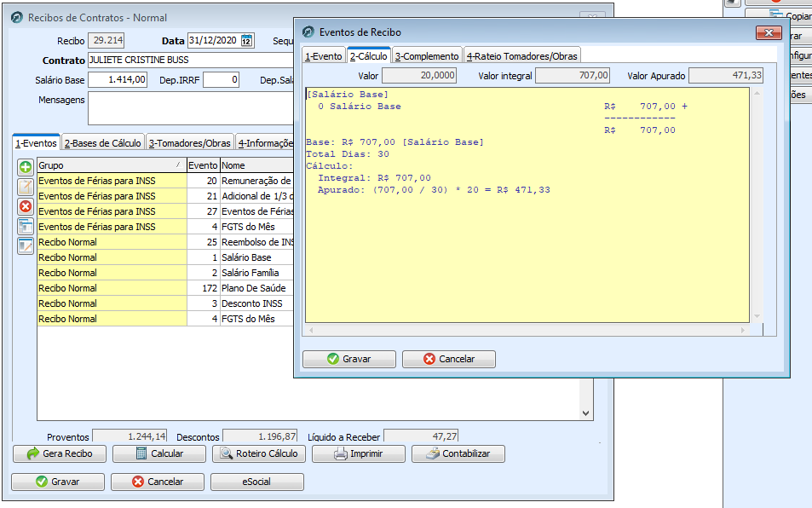812x508 pixels.
Task: Click the down arrow of the calculation memo scrollbar
Action: pos(757,316)
